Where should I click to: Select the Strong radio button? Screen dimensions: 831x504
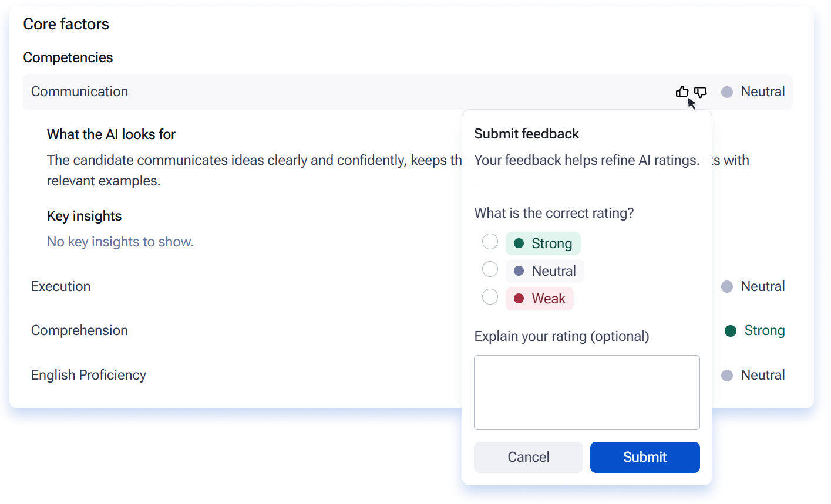(490, 242)
